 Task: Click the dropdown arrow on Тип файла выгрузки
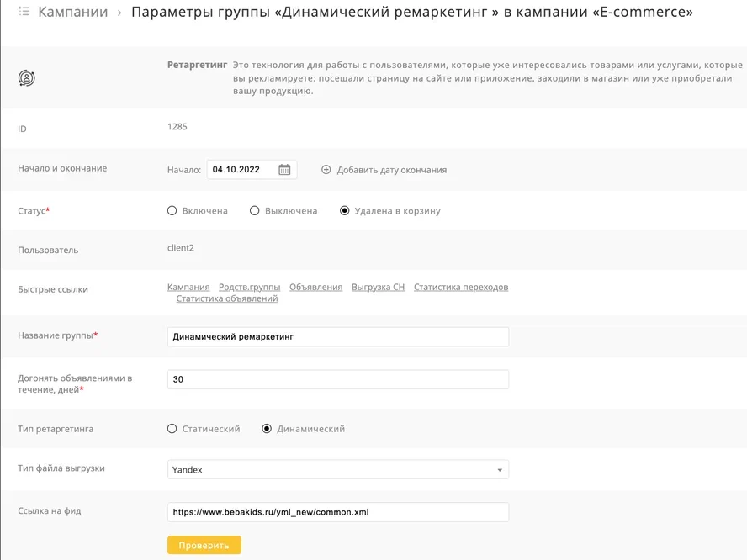coord(500,469)
